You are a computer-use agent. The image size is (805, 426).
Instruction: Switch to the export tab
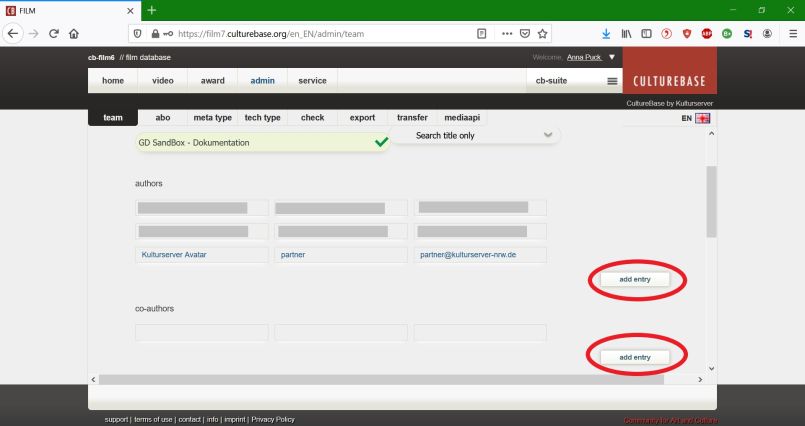click(362, 118)
